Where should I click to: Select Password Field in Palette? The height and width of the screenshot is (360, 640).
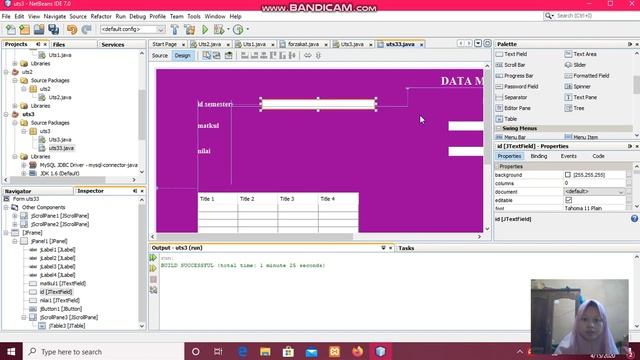pos(517,87)
